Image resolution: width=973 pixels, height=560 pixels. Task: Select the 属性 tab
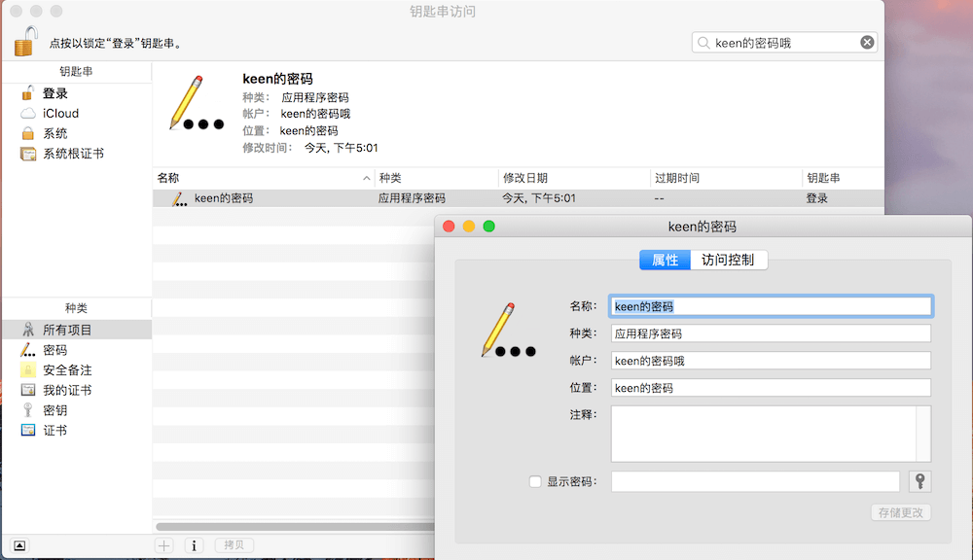pos(665,260)
